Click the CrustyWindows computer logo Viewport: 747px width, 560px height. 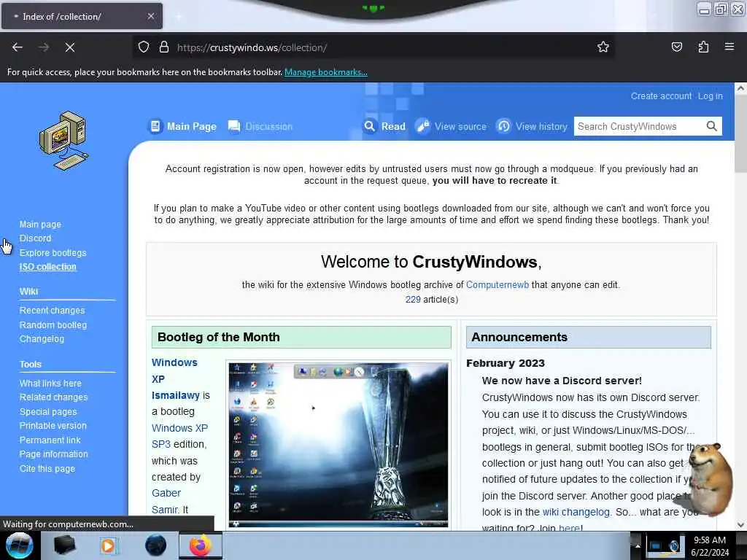[x=63, y=141]
